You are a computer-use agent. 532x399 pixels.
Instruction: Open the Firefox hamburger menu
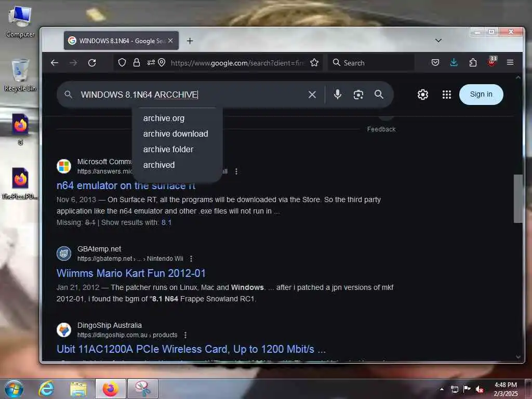(510, 62)
